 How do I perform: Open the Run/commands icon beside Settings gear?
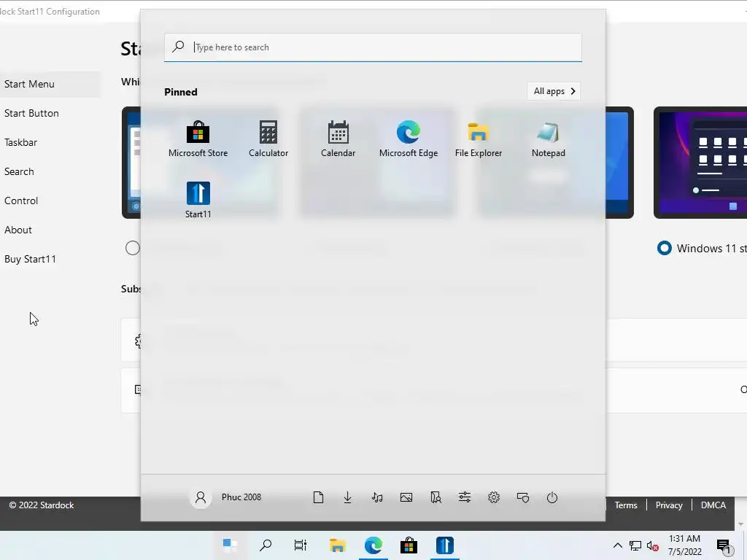coord(523,497)
